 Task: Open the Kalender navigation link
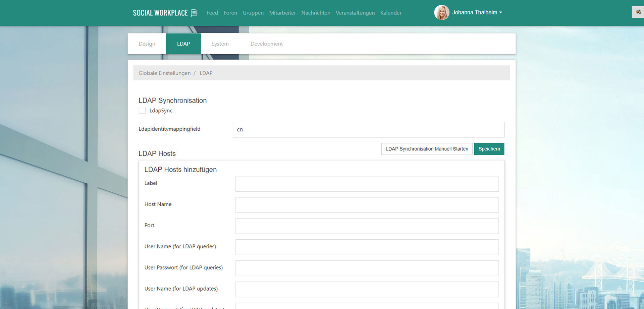click(391, 13)
